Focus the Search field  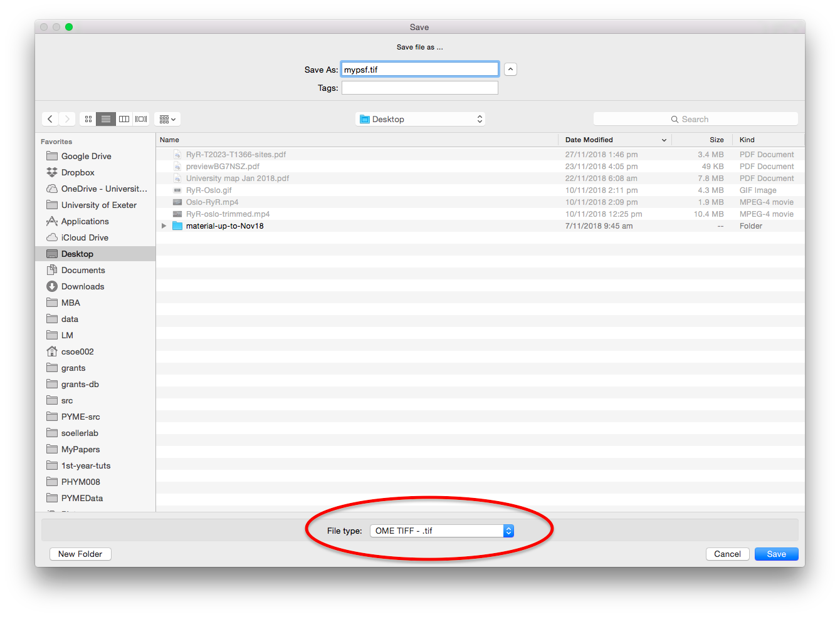(696, 119)
